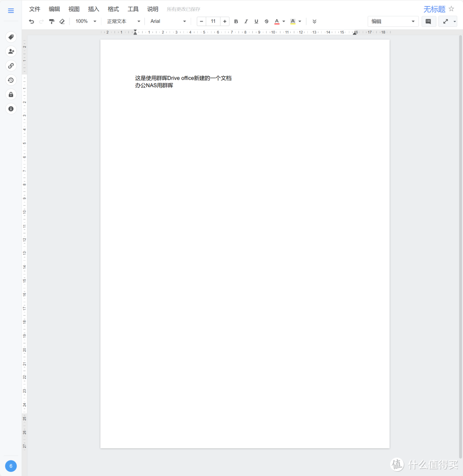
Task: Open the 格式 menu
Action: 113,9
